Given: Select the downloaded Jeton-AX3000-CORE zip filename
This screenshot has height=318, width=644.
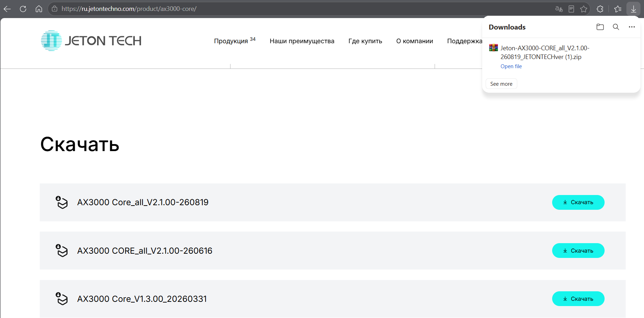Looking at the screenshot, I should 545,52.
